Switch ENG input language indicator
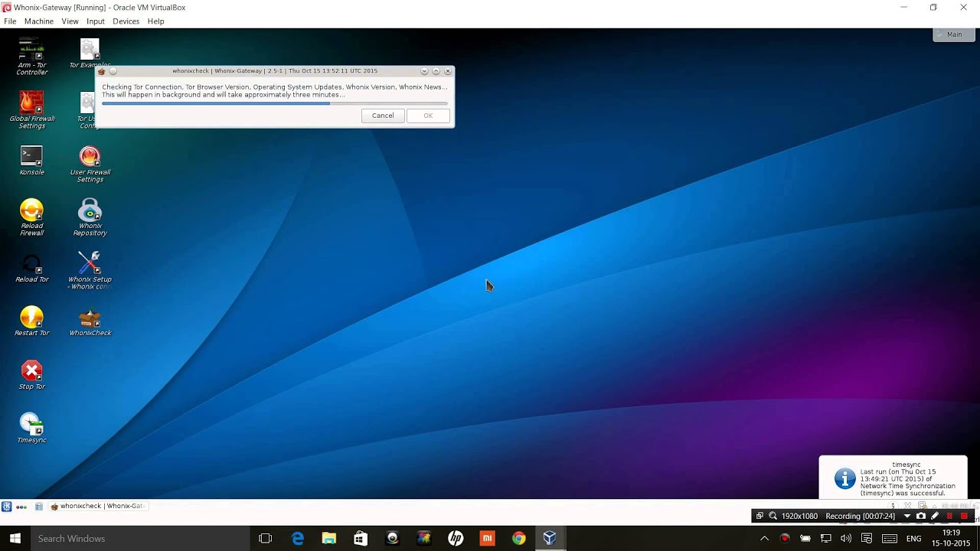The height and width of the screenshot is (551, 980). pos(913,539)
